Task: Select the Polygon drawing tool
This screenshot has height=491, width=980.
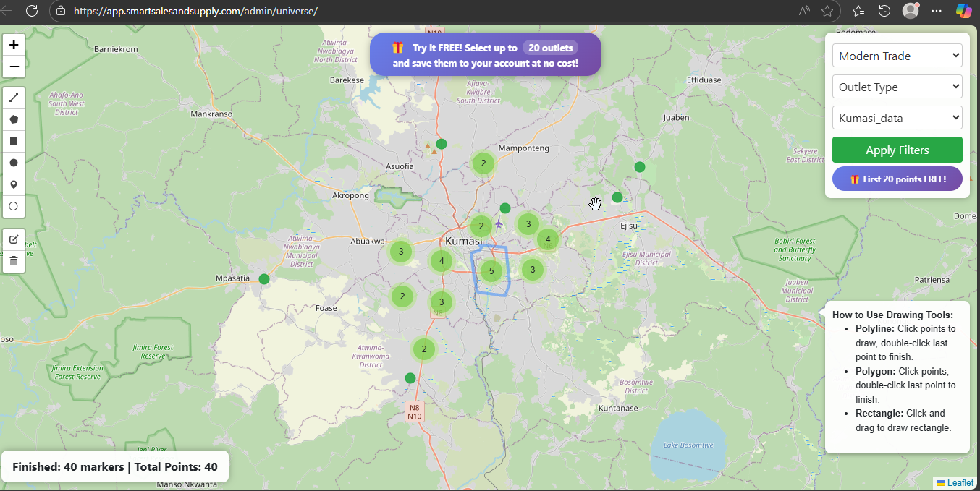Action: click(14, 119)
